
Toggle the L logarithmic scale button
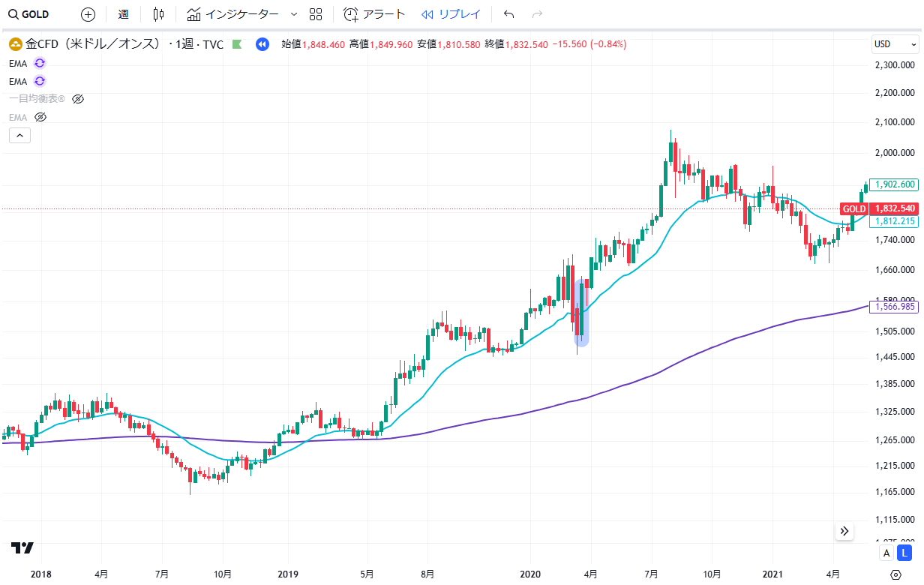coord(904,553)
